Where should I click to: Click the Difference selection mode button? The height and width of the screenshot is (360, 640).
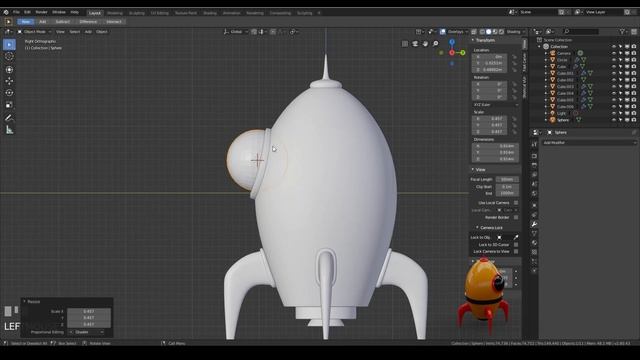88,22
